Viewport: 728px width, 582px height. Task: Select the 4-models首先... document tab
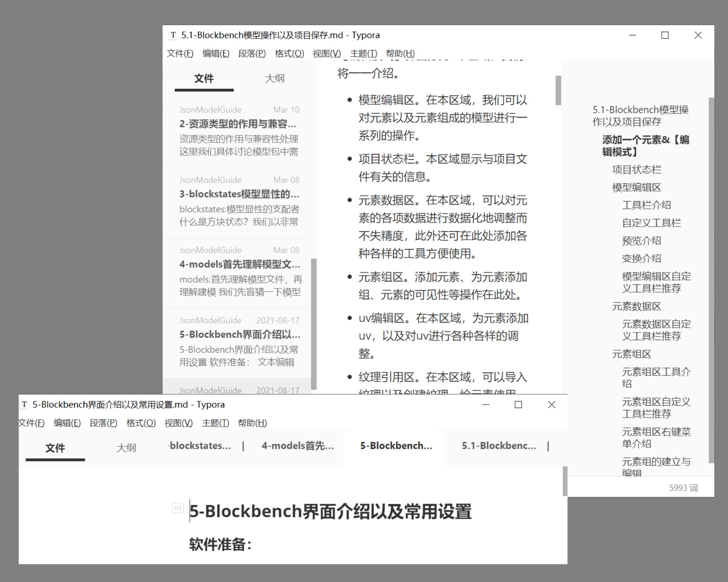click(297, 446)
